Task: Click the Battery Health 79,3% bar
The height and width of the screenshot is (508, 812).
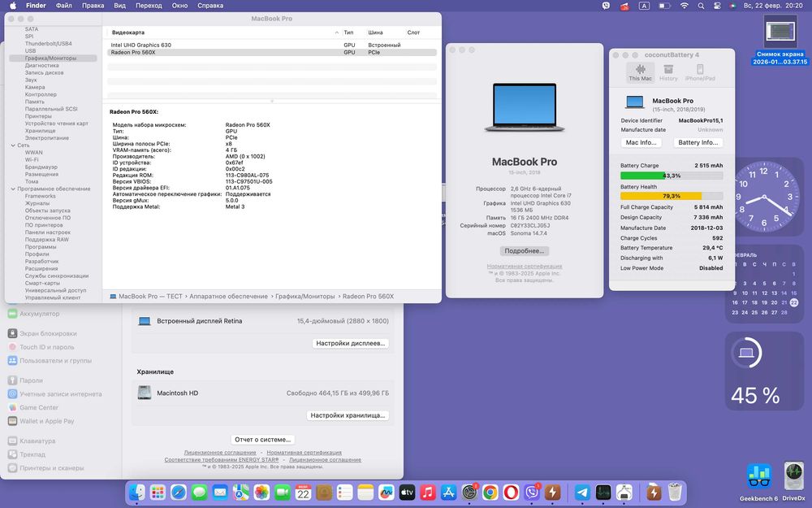Action: (672, 196)
